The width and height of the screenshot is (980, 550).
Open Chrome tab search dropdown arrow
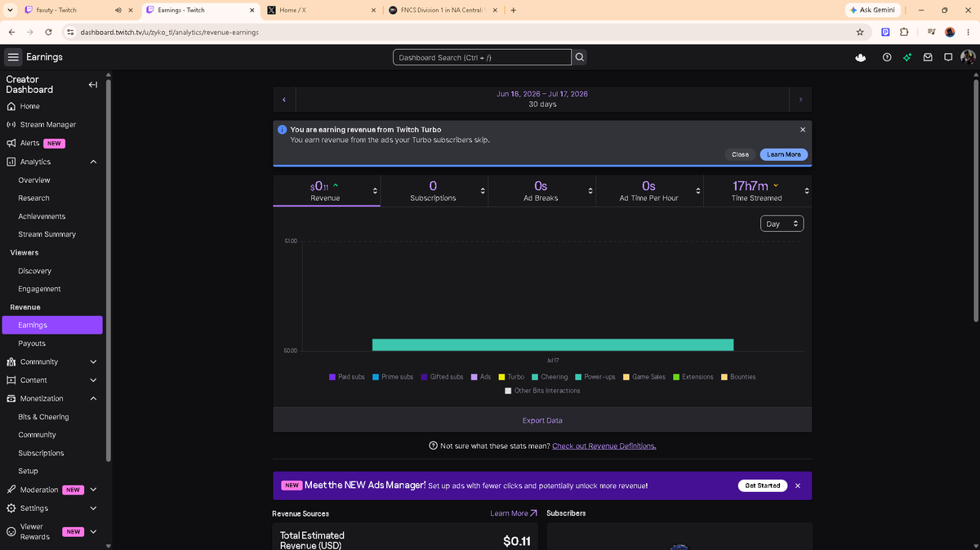(x=10, y=11)
